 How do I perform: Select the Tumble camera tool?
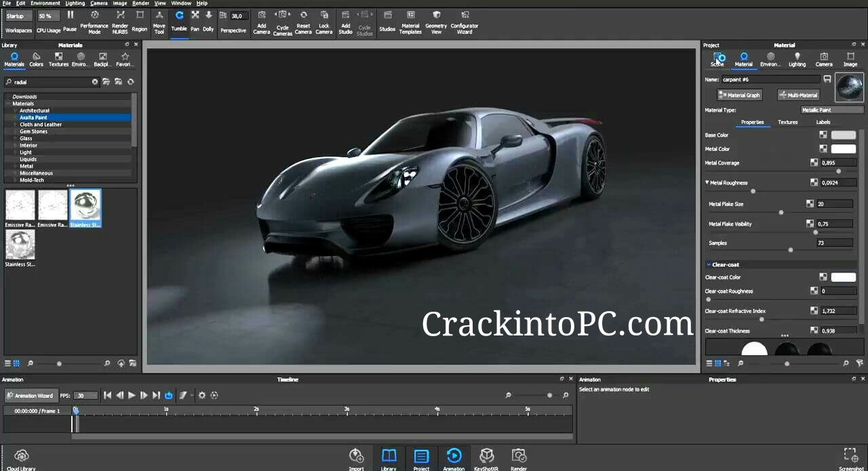[x=179, y=20]
